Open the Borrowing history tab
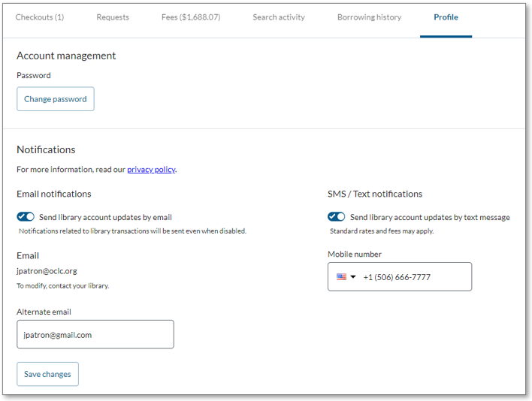Image resolution: width=532 pixels, height=401 pixels. point(369,17)
